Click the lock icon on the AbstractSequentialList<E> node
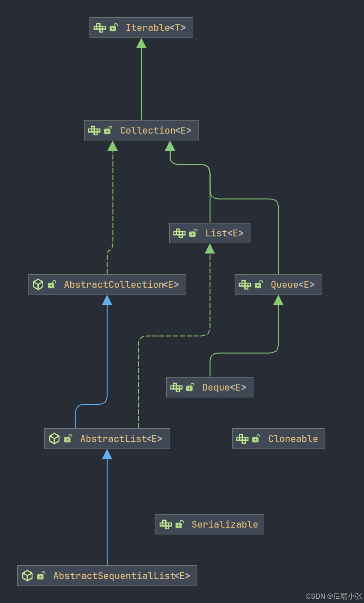 tap(41, 576)
